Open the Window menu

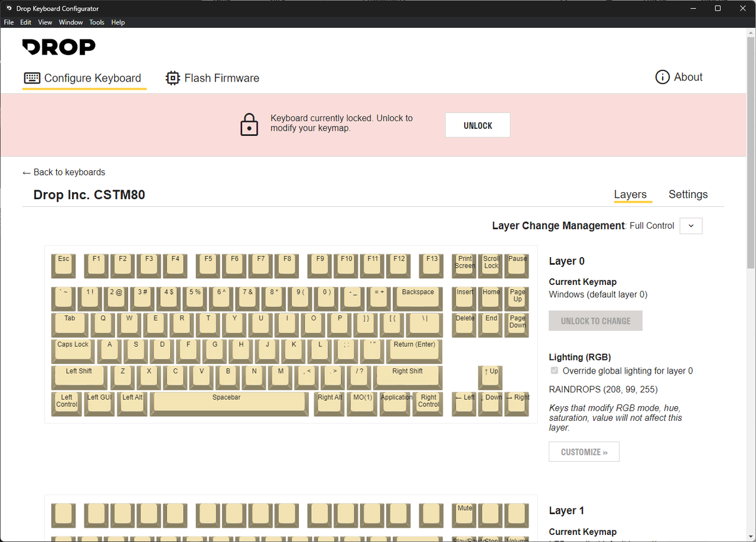71,22
